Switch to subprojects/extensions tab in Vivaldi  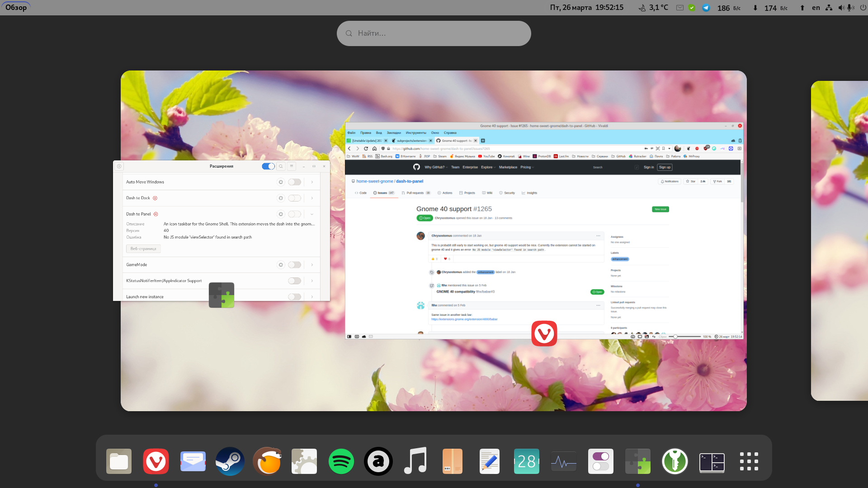coord(412,141)
